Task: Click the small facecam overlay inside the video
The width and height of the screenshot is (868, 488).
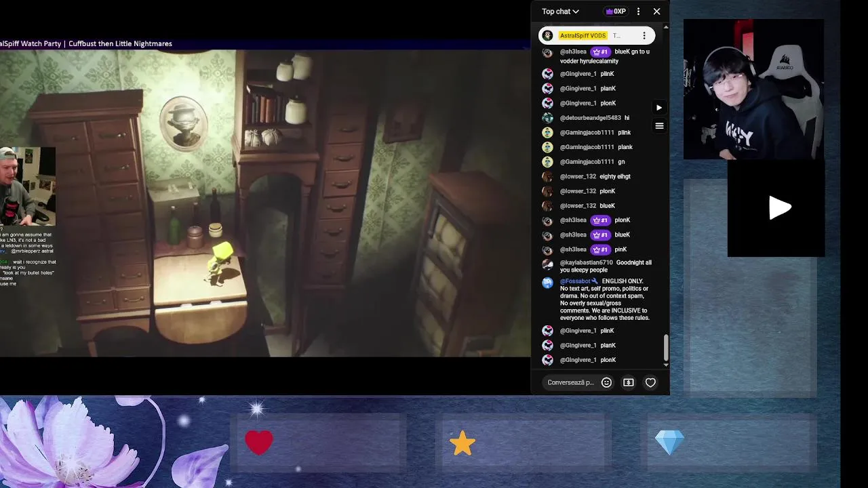Action: click(27, 186)
